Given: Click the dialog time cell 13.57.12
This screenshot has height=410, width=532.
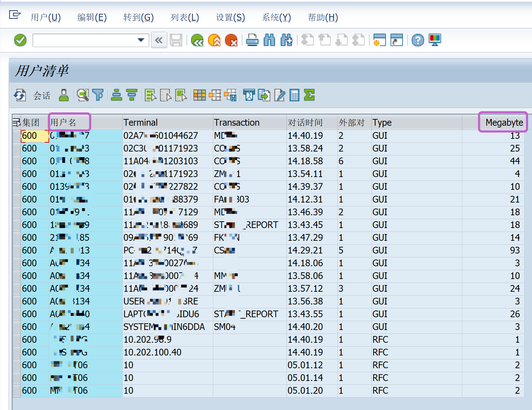Looking at the screenshot, I should click(312, 289).
